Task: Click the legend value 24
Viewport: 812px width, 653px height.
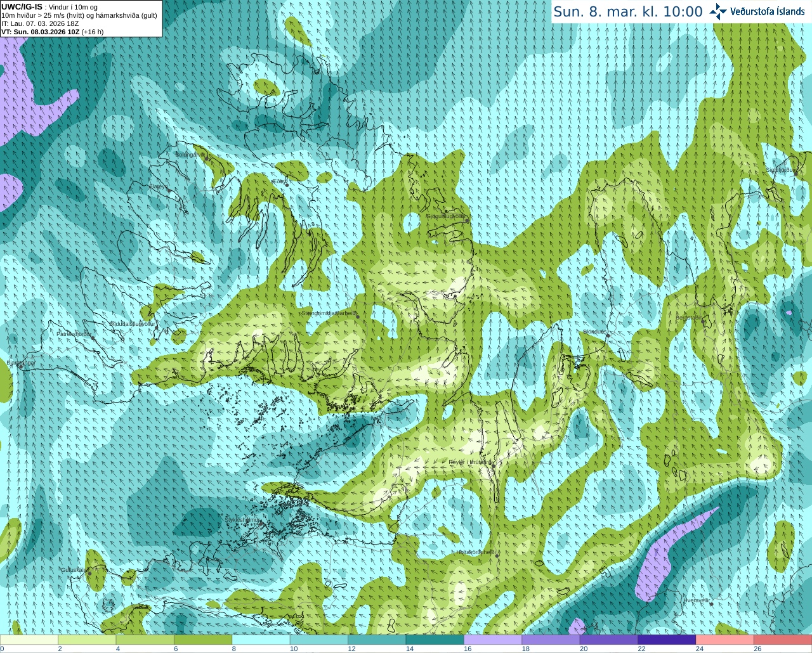Action: (x=700, y=649)
